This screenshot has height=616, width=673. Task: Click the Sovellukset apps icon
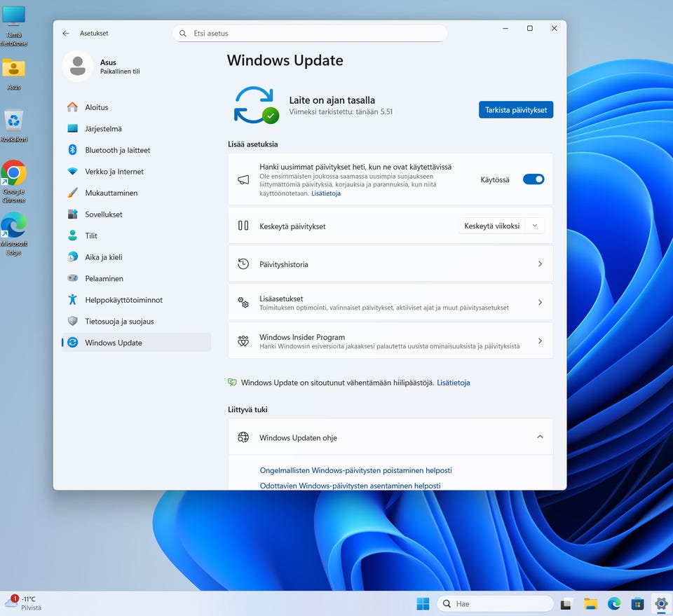tap(72, 214)
